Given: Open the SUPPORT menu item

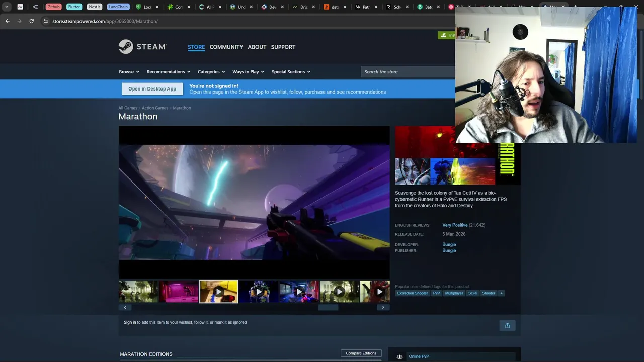Looking at the screenshot, I should tap(283, 47).
